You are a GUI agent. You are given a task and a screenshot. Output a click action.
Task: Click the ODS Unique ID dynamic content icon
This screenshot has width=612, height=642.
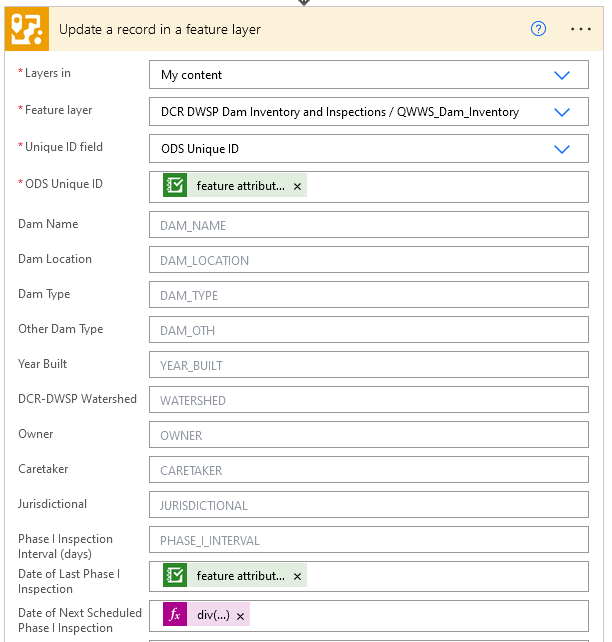click(175, 185)
